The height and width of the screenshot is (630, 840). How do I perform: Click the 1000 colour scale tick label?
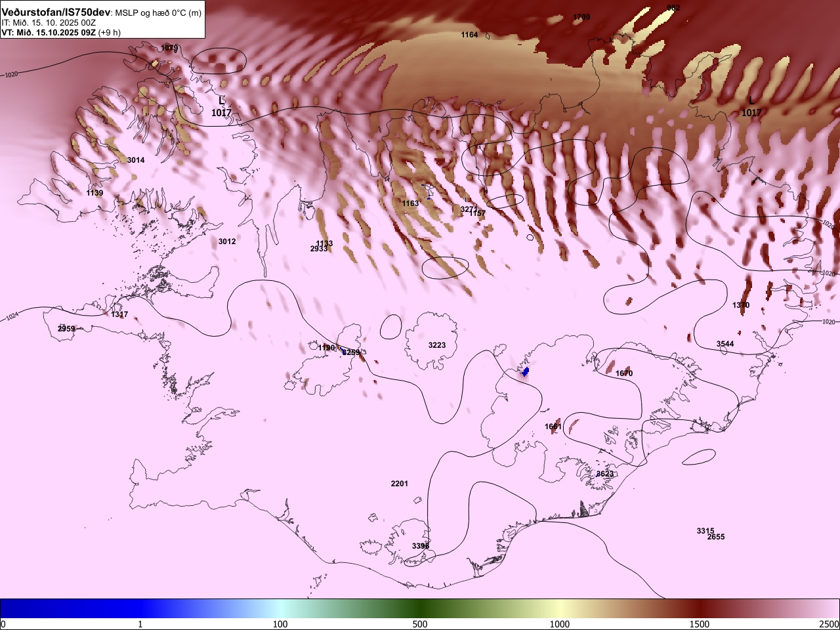[560, 624]
